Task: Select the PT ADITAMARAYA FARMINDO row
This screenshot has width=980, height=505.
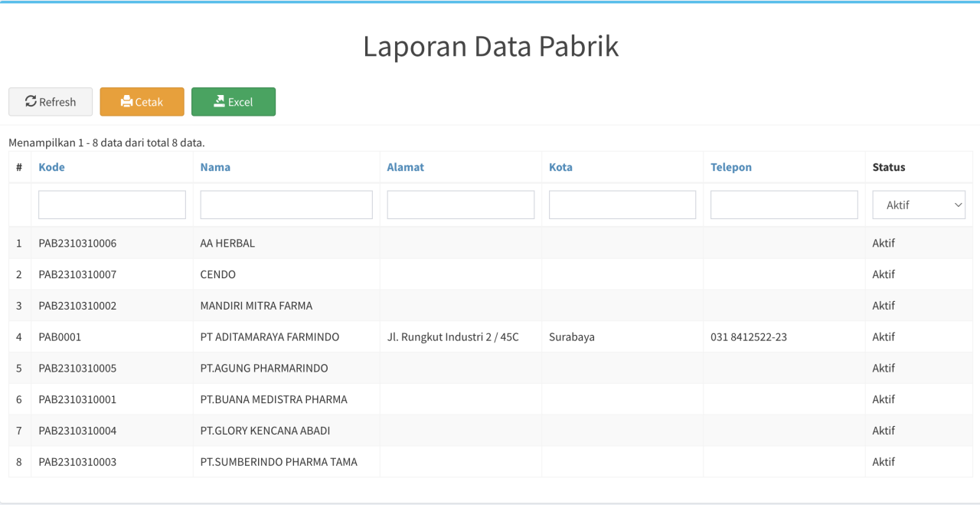Action: pyautogui.click(x=269, y=337)
